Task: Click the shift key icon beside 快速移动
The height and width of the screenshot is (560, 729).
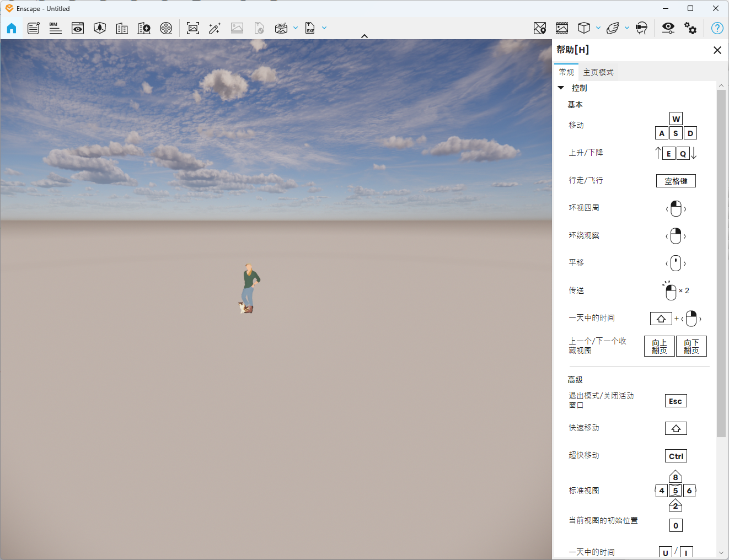Action: (676, 428)
